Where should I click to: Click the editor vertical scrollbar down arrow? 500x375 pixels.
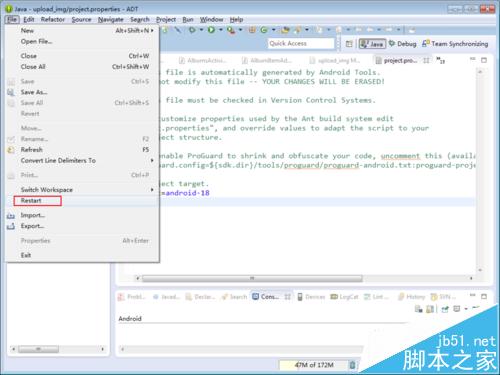pos(480,270)
